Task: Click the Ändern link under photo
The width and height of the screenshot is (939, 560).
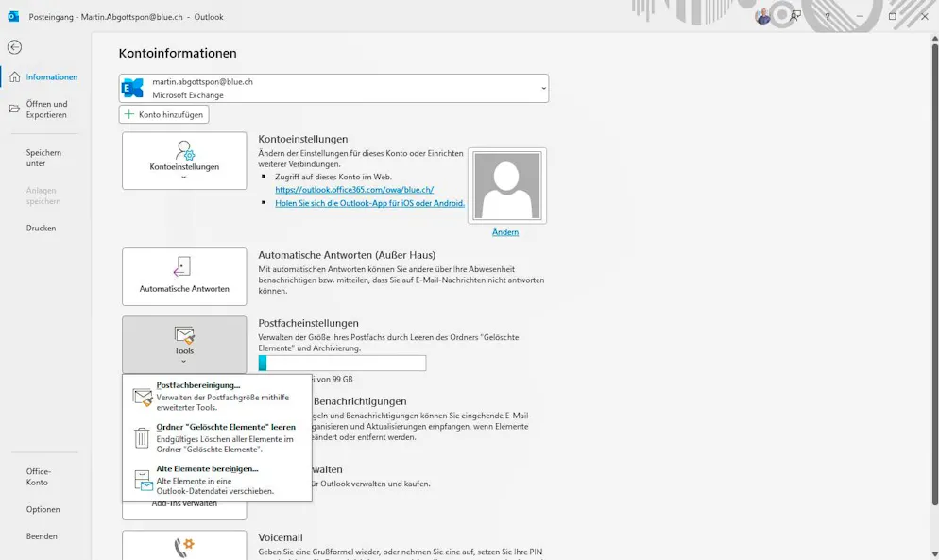Action: tap(504, 232)
